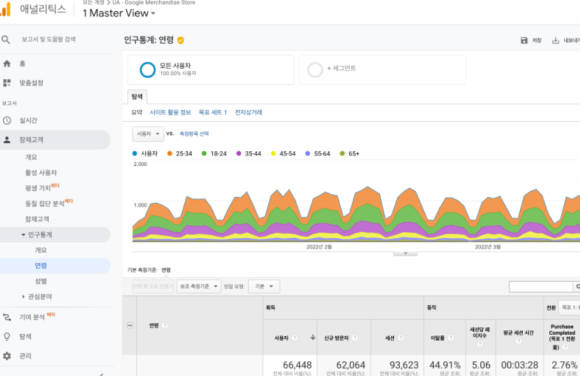Viewport: 580px width, 376px height.
Task: Open the 탐색 lightbulb icon
Action: click(7, 336)
